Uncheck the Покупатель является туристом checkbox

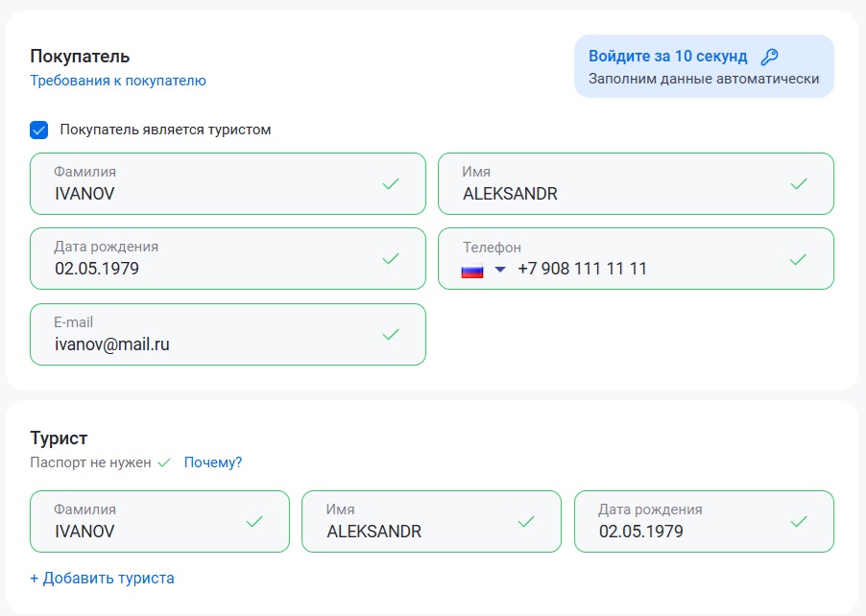tap(38, 130)
